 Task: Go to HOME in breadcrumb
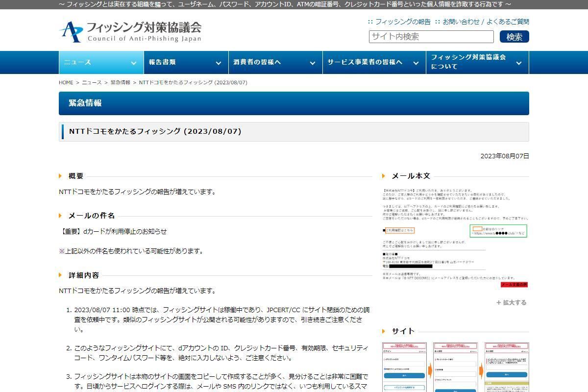(66, 82)
